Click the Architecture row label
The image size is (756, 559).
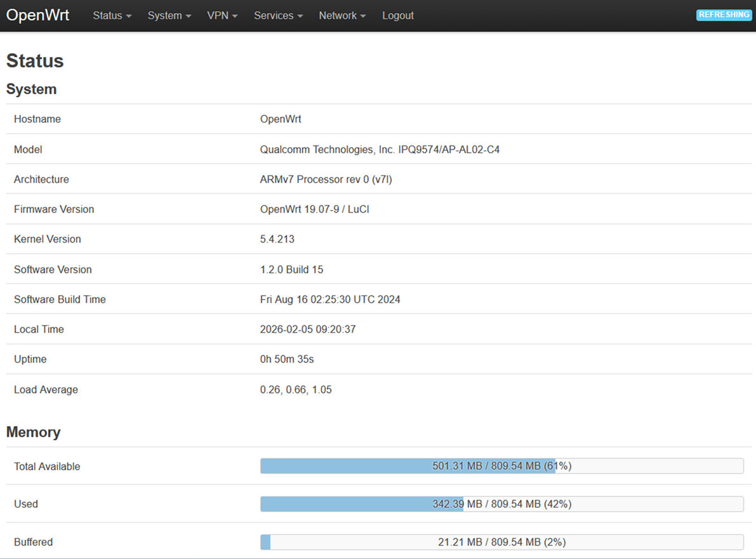[41, 179]
